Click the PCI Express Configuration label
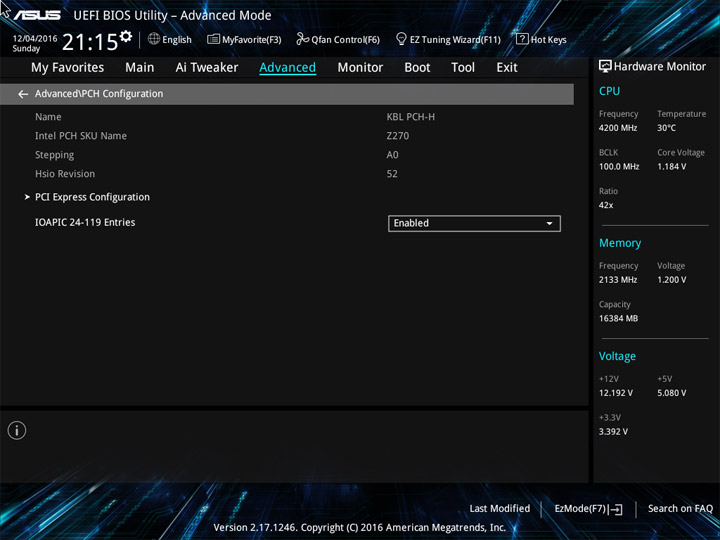Image resolution: width=720 pixels, height=540 pixels. 92,197
